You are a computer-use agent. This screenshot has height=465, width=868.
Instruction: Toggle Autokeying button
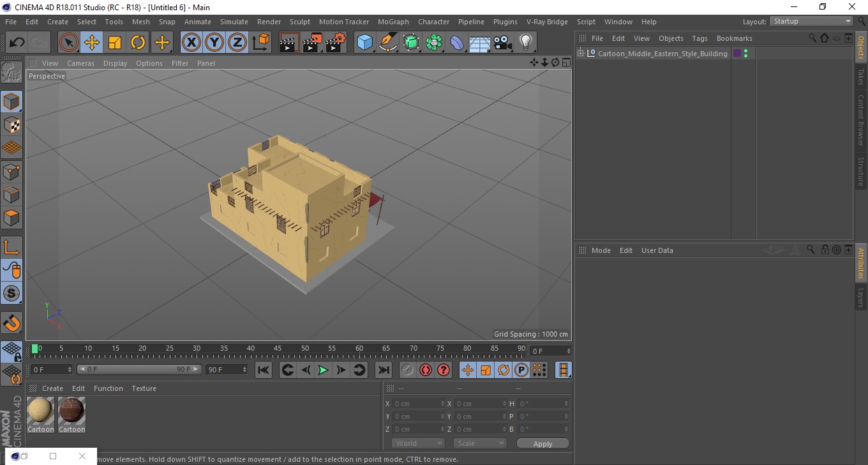(426, 370)
